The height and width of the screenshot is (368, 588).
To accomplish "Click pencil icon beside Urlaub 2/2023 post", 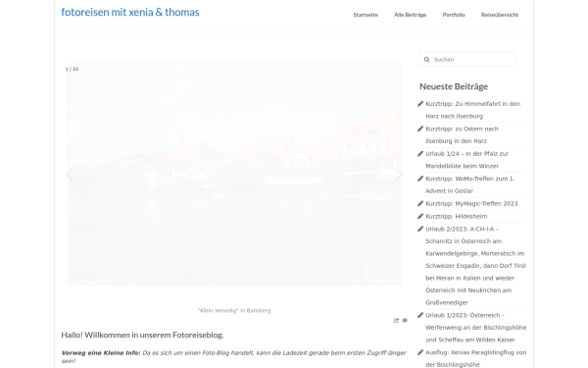I will point(420,229).
